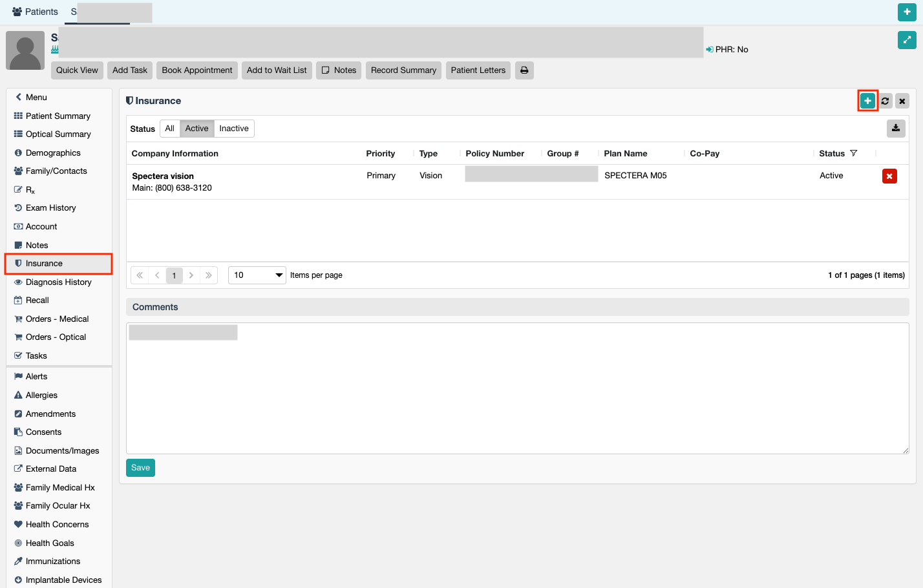This screenshot has height=588, width=923.
Task: Click the download icon above the insurance table
Action: point(896,128)
